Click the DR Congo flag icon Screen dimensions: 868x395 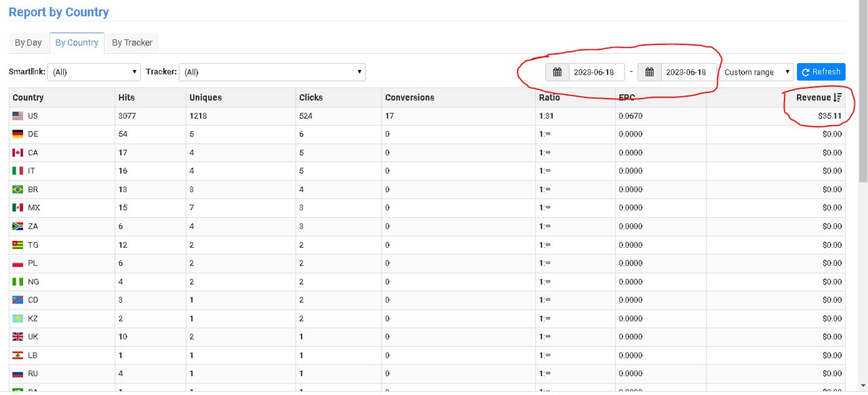coord(18,300)
